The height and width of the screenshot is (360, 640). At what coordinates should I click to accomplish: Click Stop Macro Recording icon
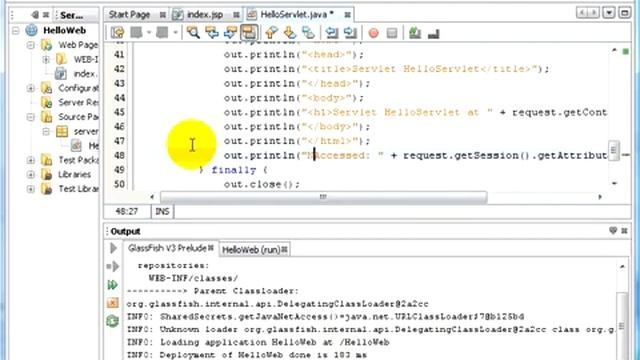coord(392,33)
